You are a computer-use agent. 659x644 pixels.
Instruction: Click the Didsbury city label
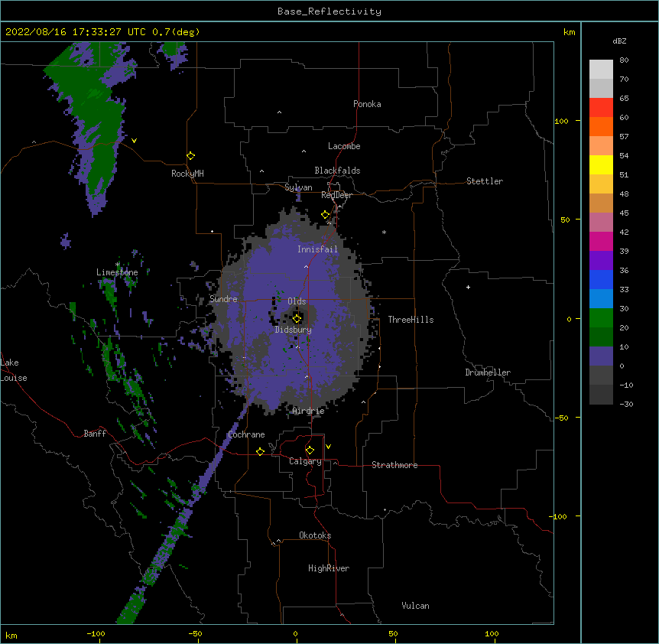(294, 330)
